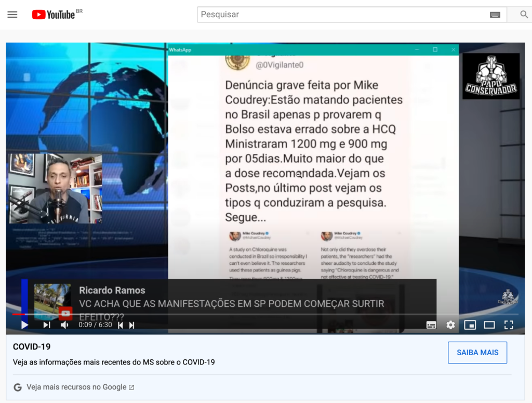
Task: Jump to previous chapter marker button
Action: (x=121, y=325)
